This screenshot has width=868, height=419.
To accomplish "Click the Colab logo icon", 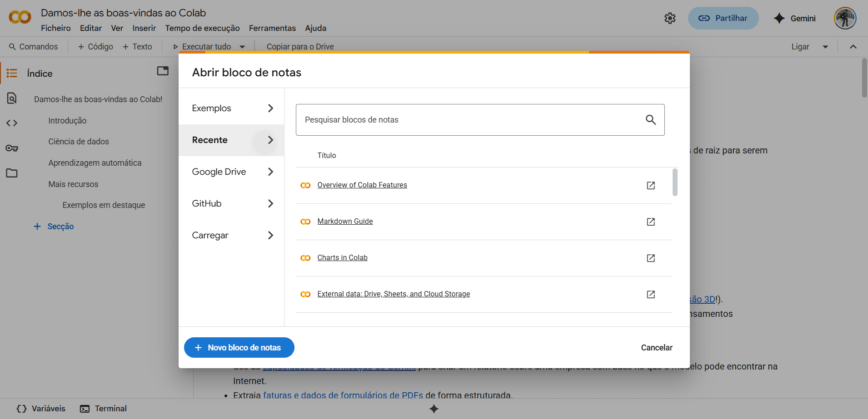I will [x=20, y=17].
